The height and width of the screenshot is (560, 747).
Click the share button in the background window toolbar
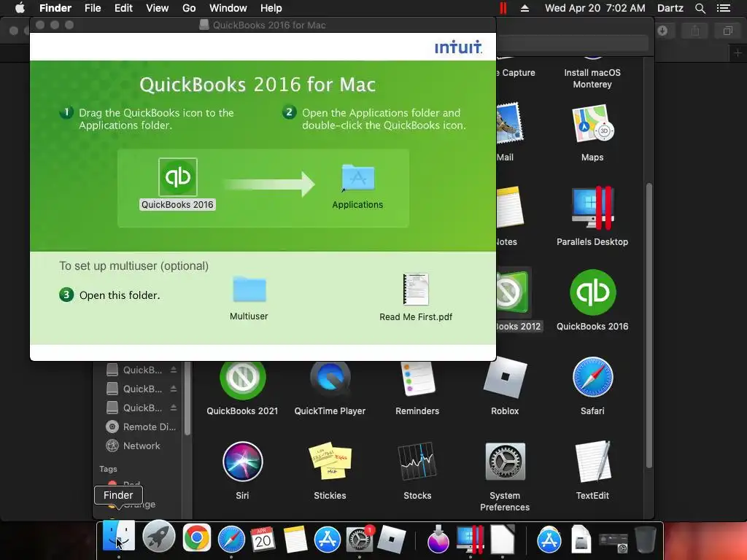[695, 31]
